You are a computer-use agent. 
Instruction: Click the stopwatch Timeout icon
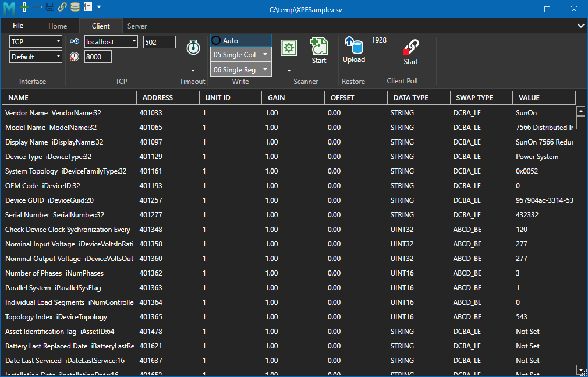[x=193, y=48]
